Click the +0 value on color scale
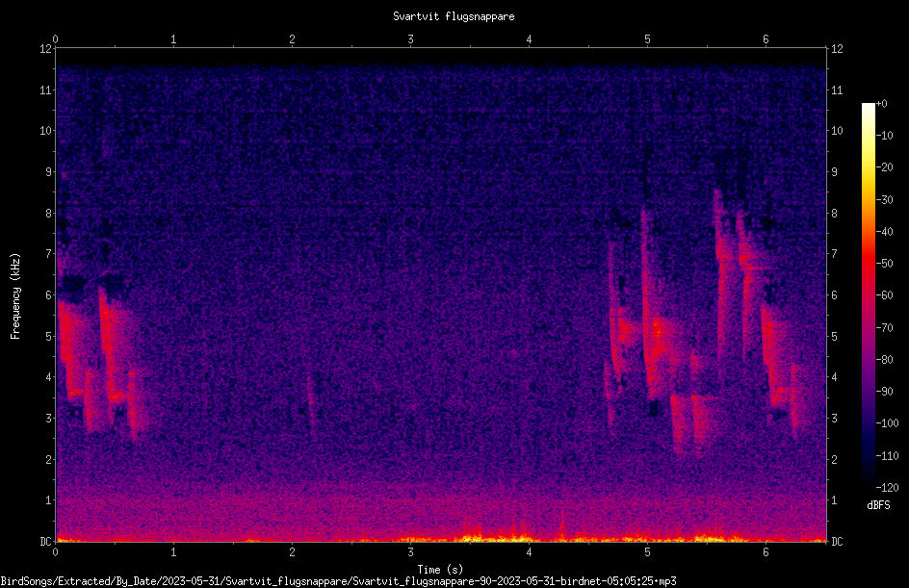Image resolution: width=909 pixels, height=588 pixels. pos(882,104)
